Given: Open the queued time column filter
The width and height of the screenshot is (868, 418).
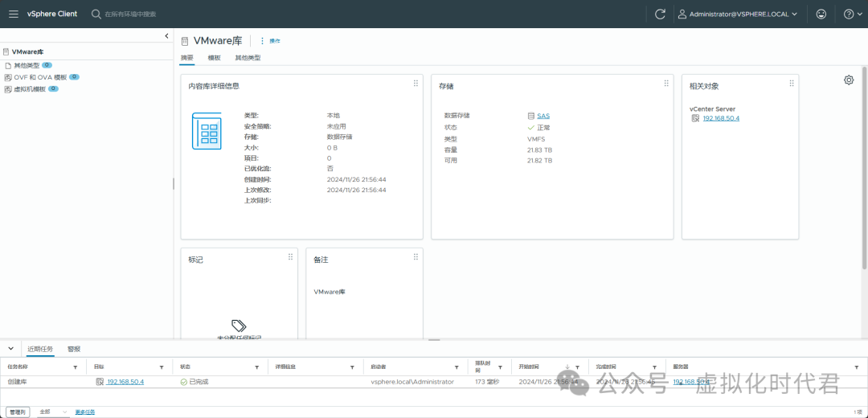Looking at the screenshot, I should pyautogui.click(x=501, y=367).
